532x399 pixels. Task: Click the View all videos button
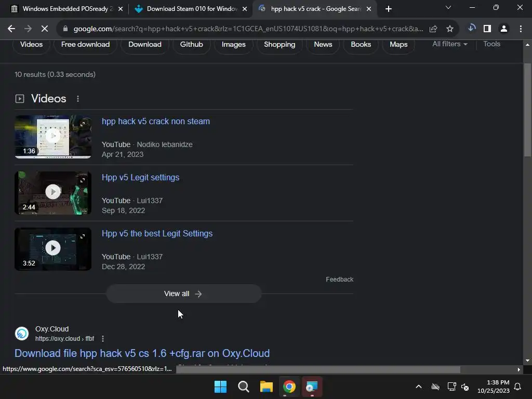183,294
